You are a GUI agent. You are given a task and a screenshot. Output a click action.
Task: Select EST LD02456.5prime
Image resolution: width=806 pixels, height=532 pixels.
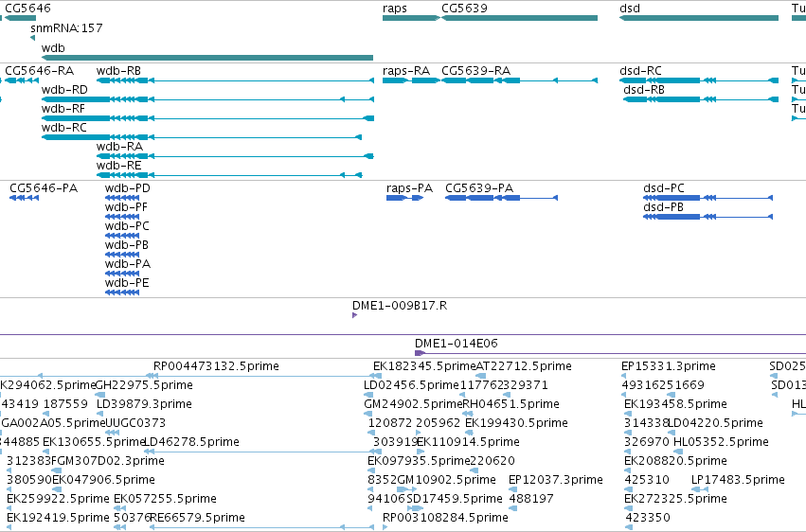pos(411,385)
